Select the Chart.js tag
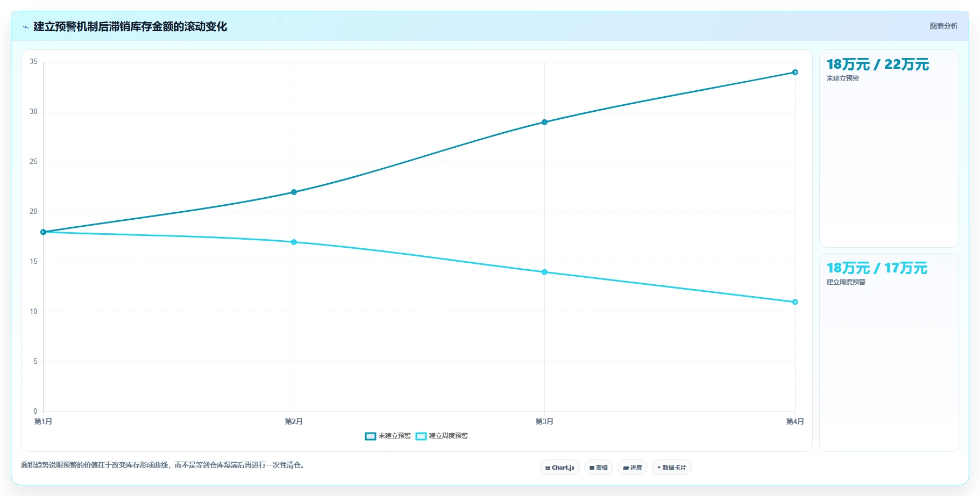The height and width of the screenshot is (496, 980). [x=559, y=468]
